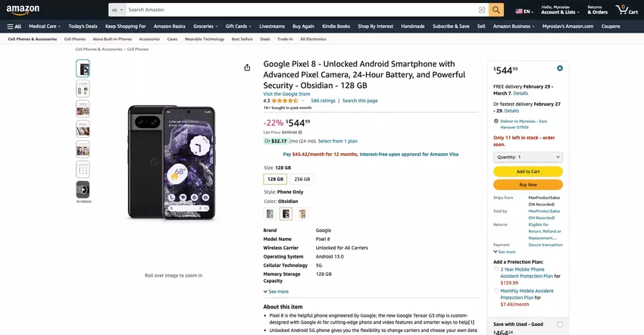Select the Obsidian color swatch
The width and height of the screenshot is (644, 335).
click(x=286, y=214)
